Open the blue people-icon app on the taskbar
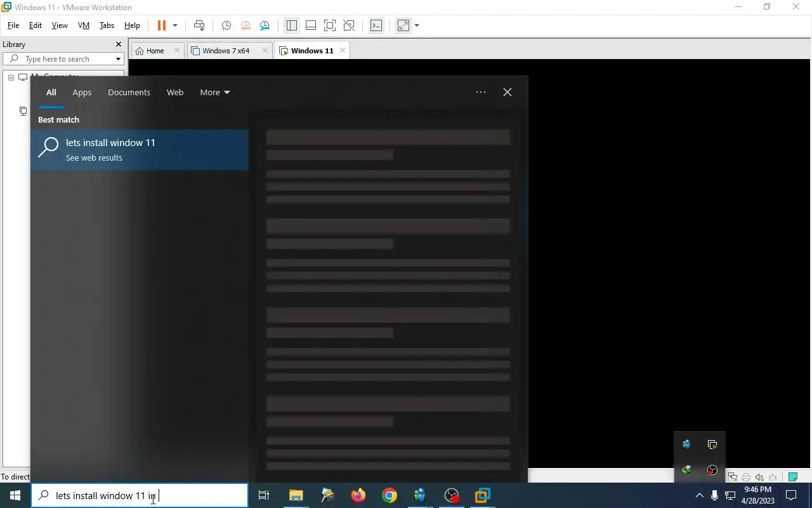812x508 pixels. pos(420,495)
